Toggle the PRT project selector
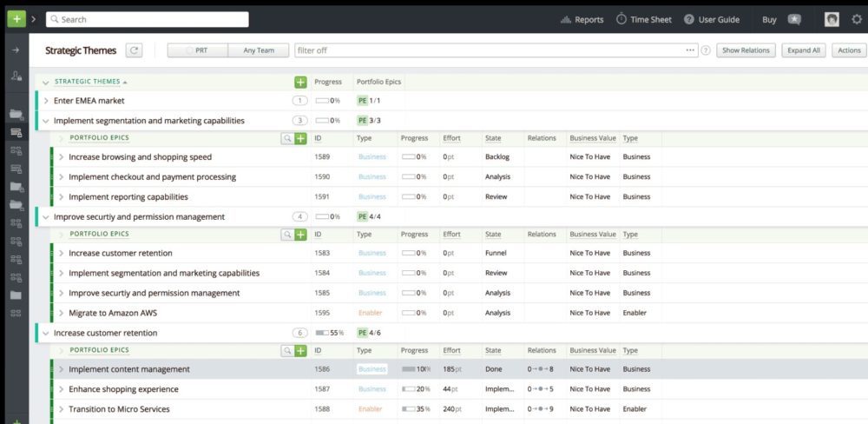868x424 pixels. tap(197, 50)
